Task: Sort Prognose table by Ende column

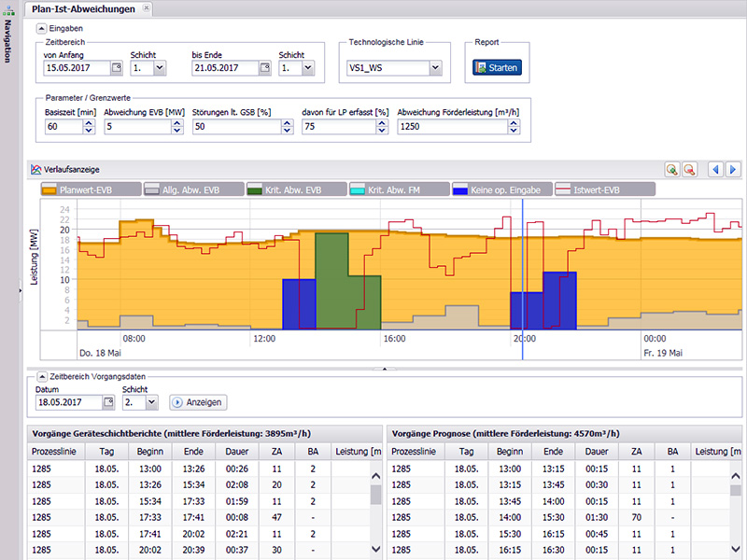Action: pos(553,452)
